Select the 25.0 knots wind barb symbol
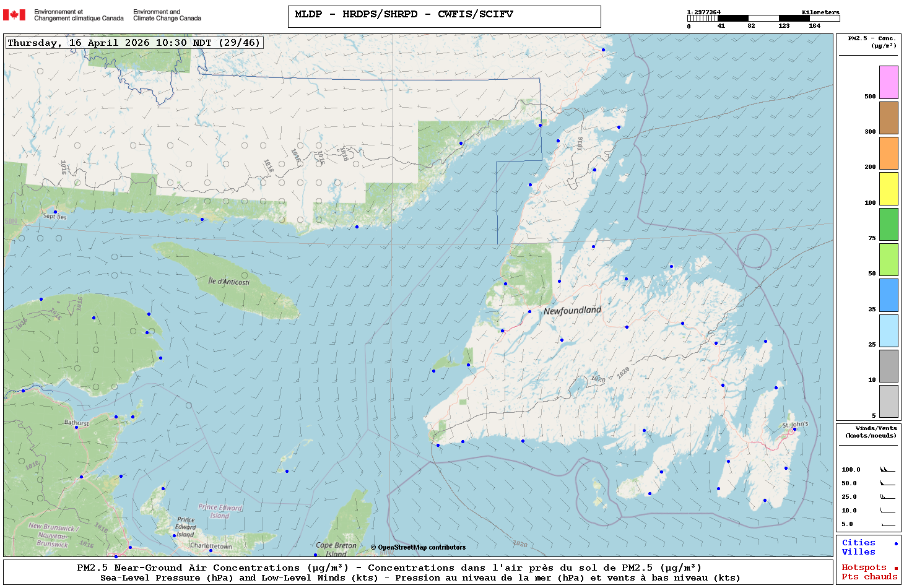The width and height of the screenshot is (904, 588). click(887, 497)
